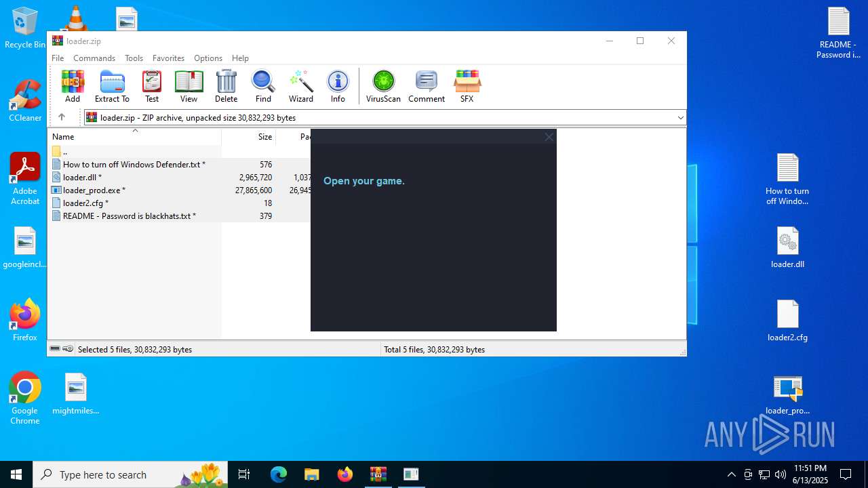Click the Add toolbar icon in WinRAR
The width and height of the screenshot is (868, 488).
click(x=73, y=86)
